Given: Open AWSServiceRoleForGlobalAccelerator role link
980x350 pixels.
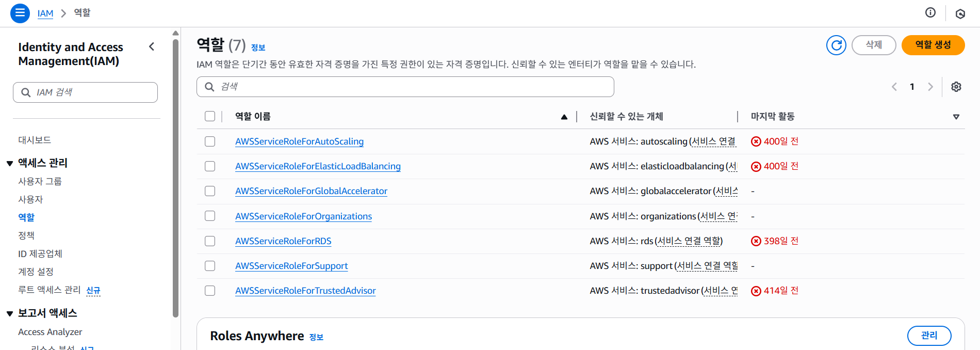Looking at the screenshot, I should (x=311, y=191).
